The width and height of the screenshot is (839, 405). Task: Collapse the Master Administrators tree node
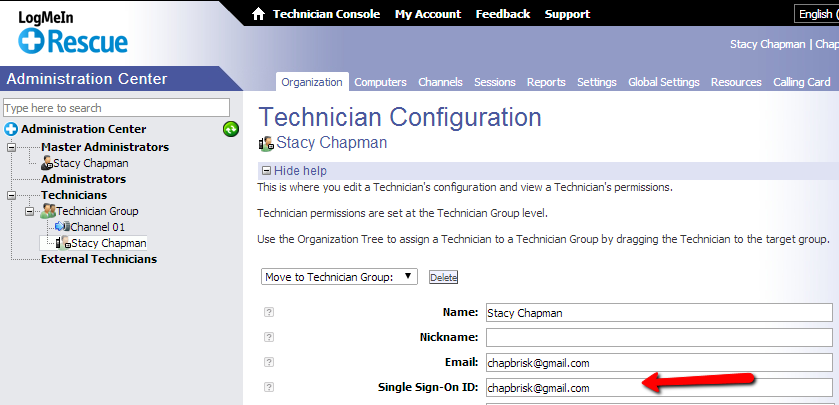(x=11, y=147)
